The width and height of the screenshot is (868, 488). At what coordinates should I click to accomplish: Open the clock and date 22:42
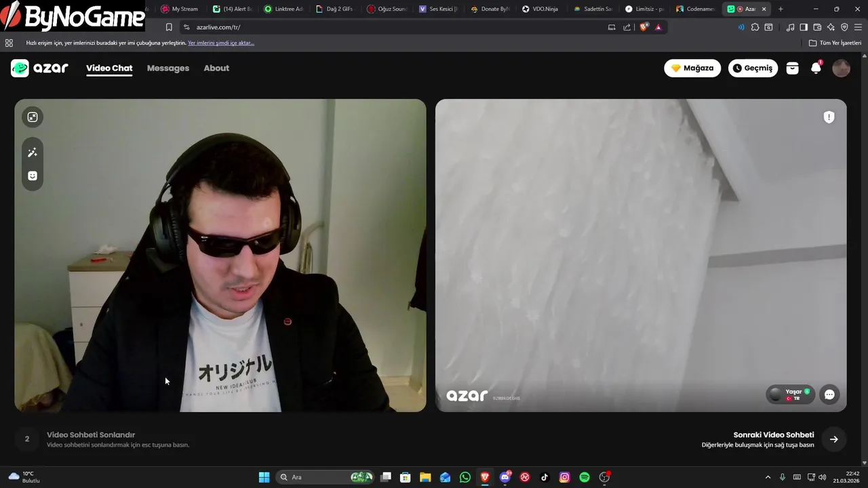(x=847, y=477)
